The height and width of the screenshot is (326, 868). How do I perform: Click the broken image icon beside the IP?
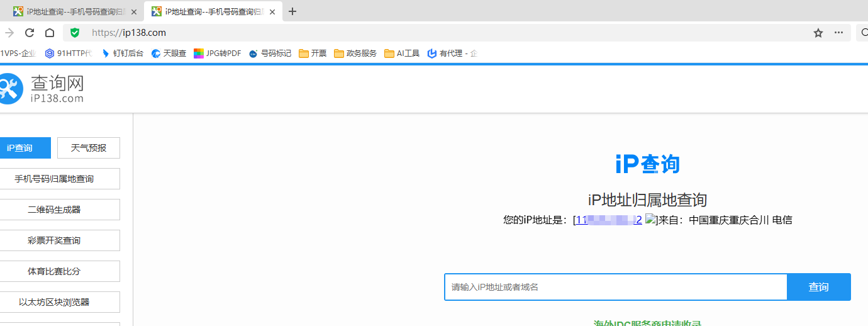pyautogui.click(x=651, y=220)
